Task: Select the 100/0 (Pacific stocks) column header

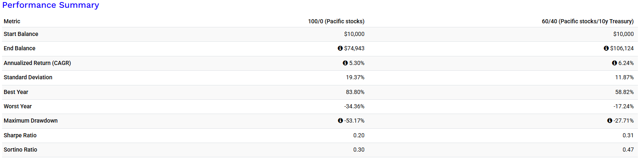Action: point(336,21)
